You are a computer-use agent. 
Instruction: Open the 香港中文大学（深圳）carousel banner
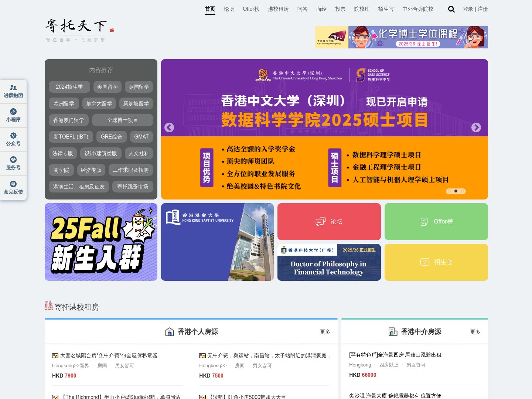324,129
